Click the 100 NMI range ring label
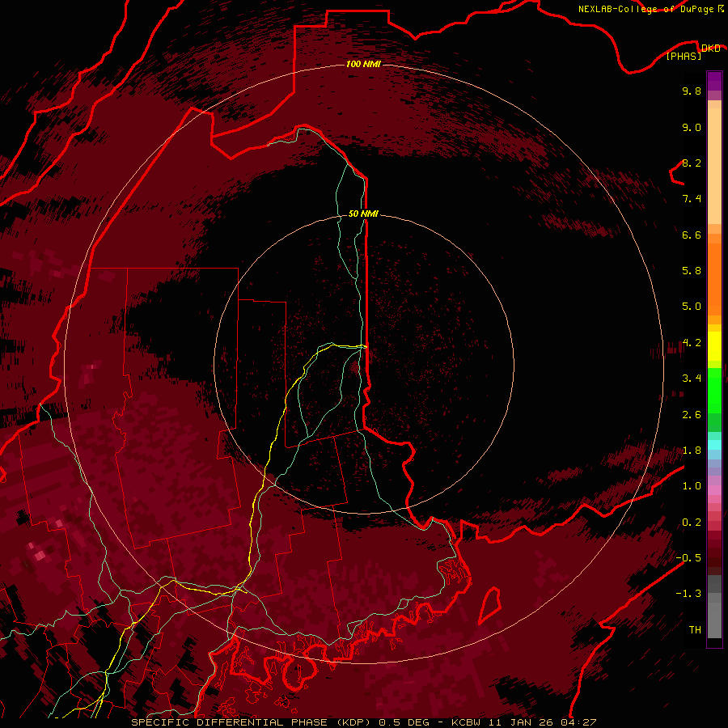Viewport: 728px width, 728px height. (363, 64)
